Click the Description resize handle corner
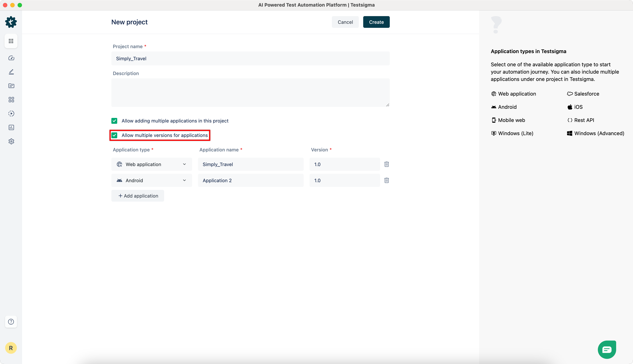This screenshot has height=364, width=633. click(x=388, y=105)
